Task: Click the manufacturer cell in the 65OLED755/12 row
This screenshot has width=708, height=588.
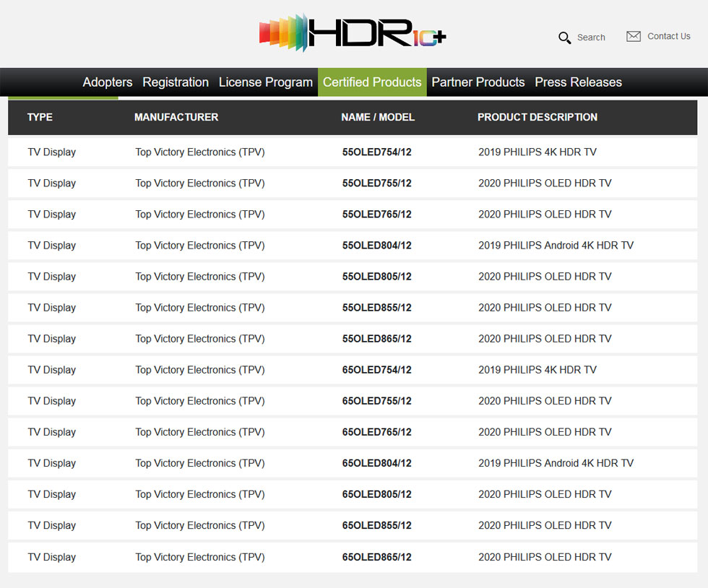Action: 200,402
